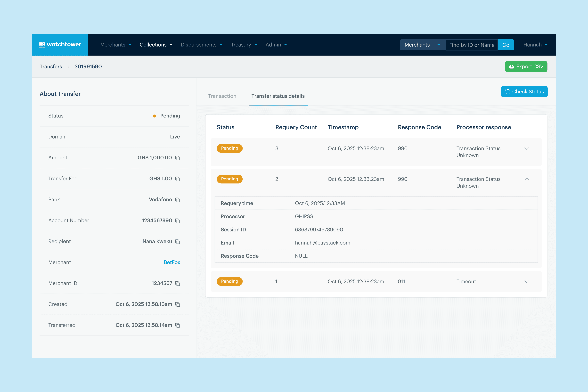Click the Export CSV button

coord(526,66)
